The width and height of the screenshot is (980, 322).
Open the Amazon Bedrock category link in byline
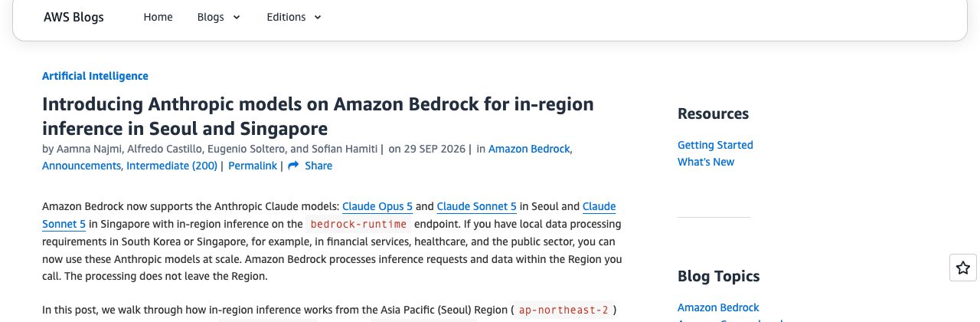[529, 149]
